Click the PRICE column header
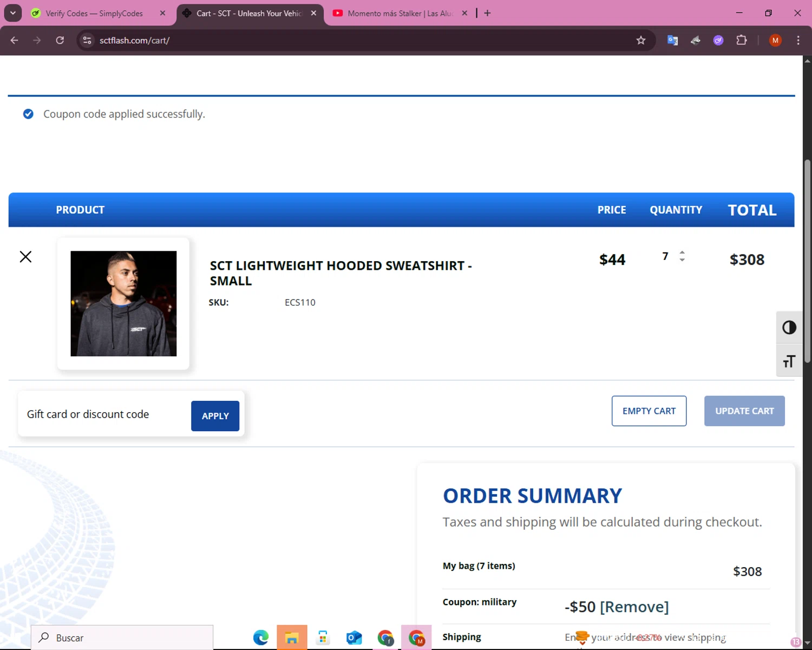The height and width of the screenshot is (650, 812). point(612,210)
